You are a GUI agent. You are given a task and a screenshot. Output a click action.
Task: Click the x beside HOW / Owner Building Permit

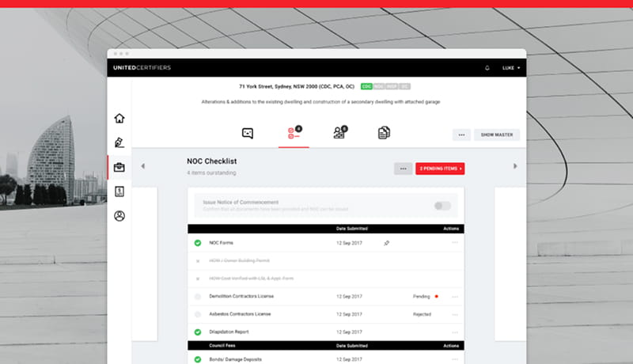point(198,261)
